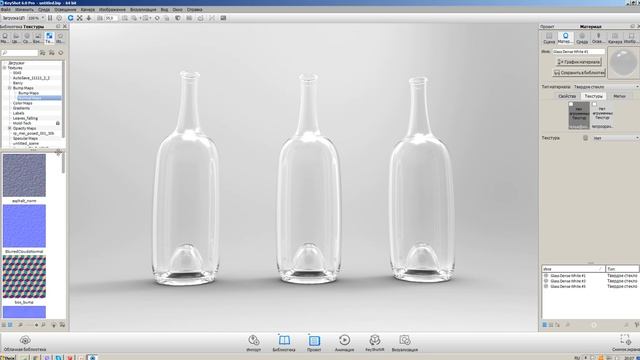640x360 pixels.
Task: Toggle checkbox on second texture slot
Action: 594,104
